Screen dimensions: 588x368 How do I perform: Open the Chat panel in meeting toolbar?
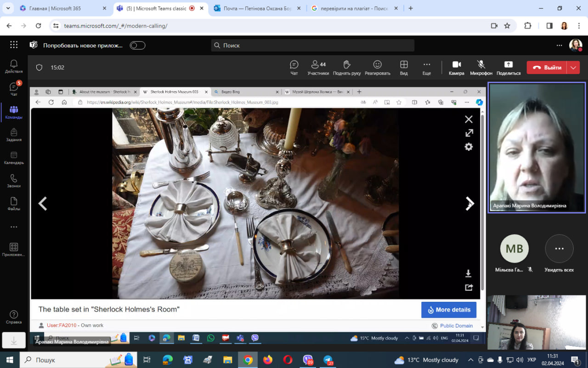tap(294, 67)
